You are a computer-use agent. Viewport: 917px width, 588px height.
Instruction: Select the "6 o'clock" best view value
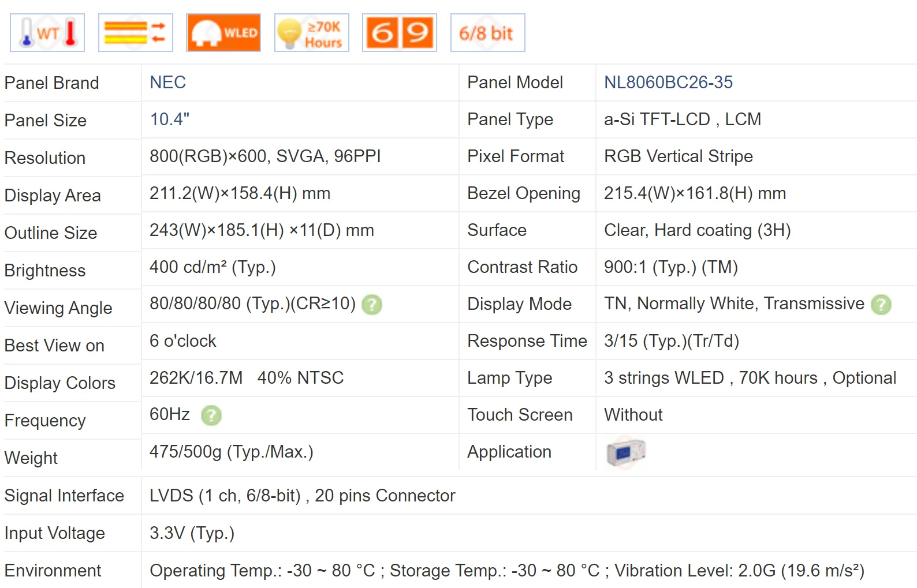(x=182, y=341)
